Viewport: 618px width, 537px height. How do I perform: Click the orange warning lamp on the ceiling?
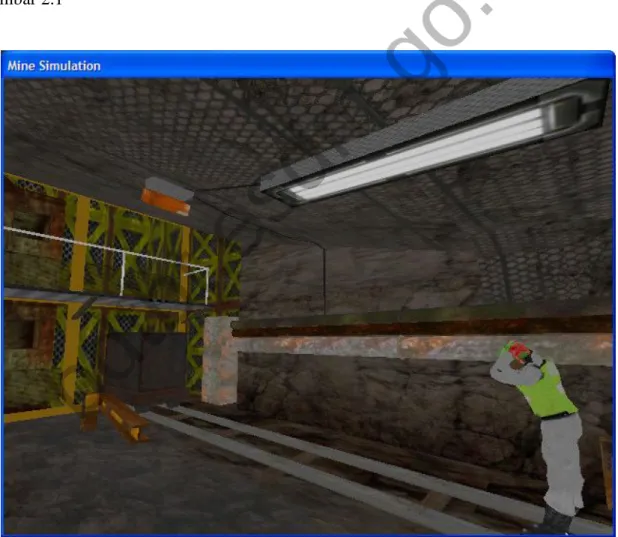click(167, 196)
